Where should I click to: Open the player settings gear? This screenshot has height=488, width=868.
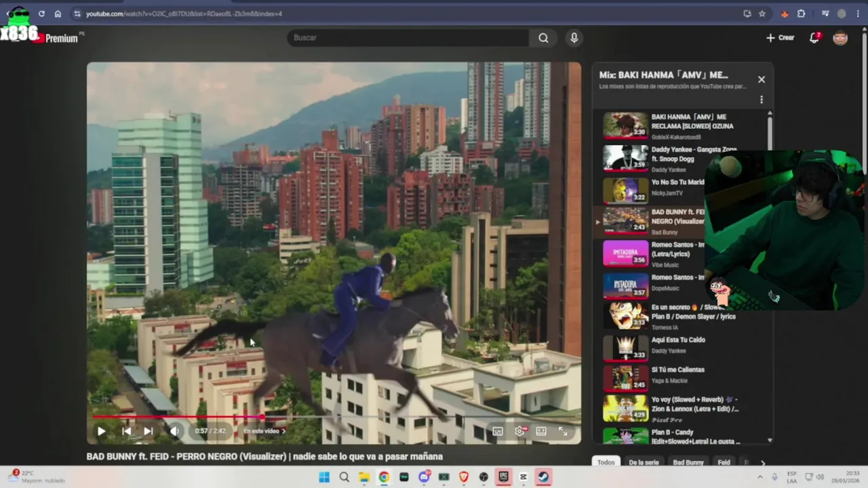[x=520, y=431]
